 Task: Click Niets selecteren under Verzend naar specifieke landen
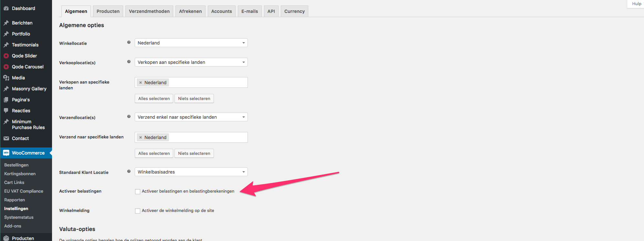click(x=194, y=154)
